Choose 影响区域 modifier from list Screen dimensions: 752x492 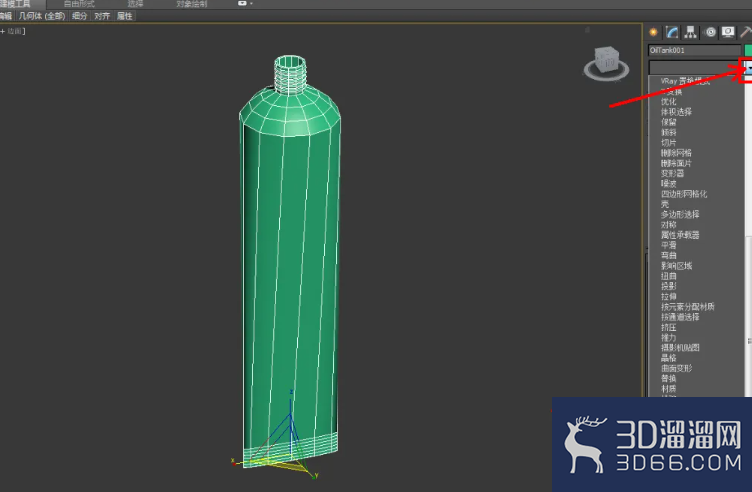[x=676, y=266]
